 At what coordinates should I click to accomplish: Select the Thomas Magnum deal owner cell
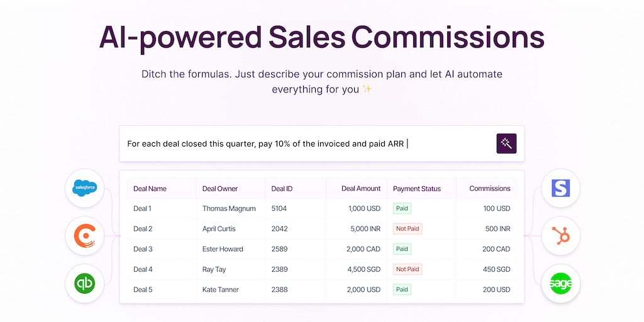point(229,209)
